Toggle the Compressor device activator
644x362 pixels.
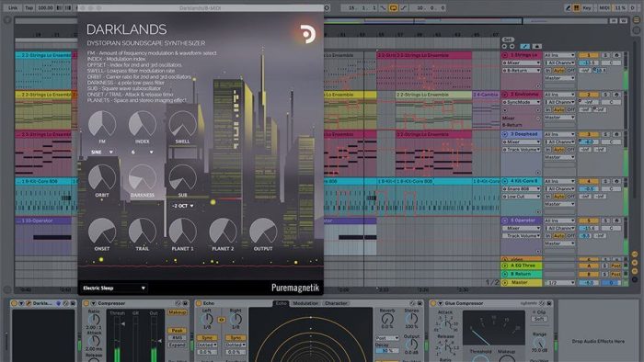[x=86, y=303]
